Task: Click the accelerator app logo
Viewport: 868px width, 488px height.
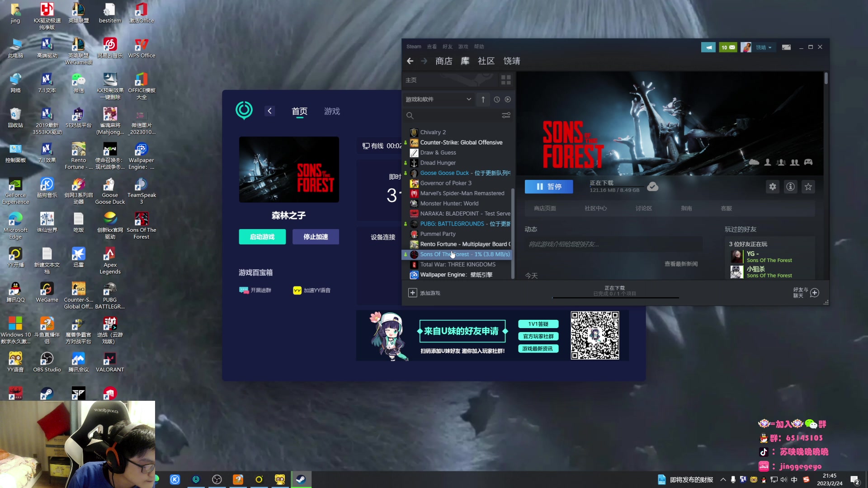Action: 244,110
